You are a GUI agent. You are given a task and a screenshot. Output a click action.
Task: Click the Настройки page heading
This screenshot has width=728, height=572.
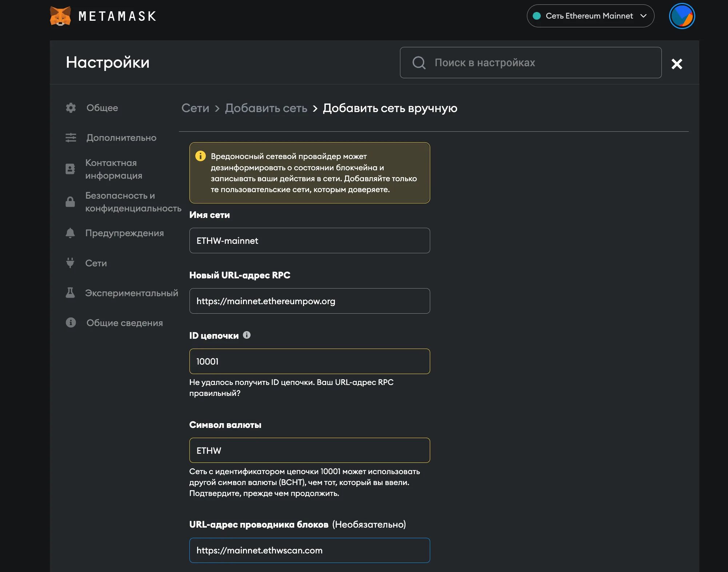click(108, 62)
